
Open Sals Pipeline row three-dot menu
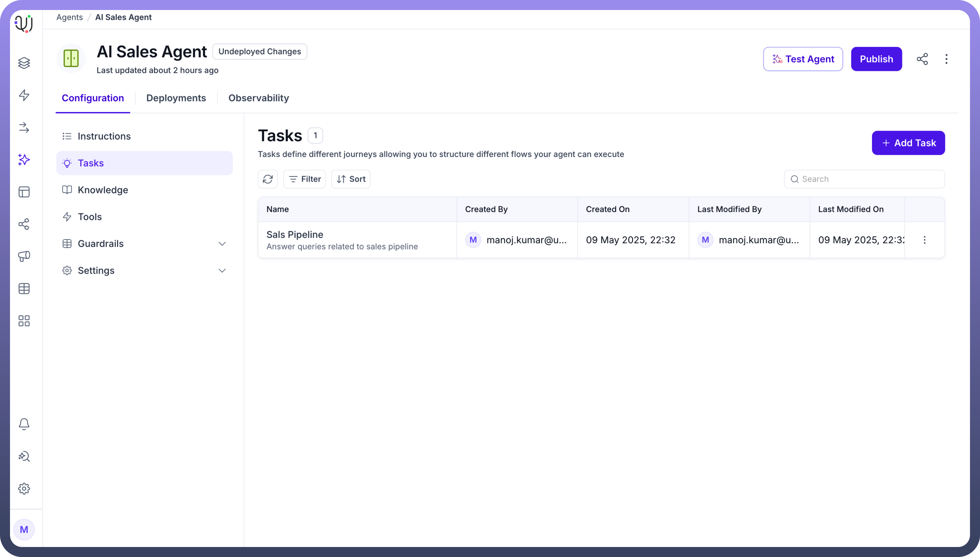tap(924, 240)
